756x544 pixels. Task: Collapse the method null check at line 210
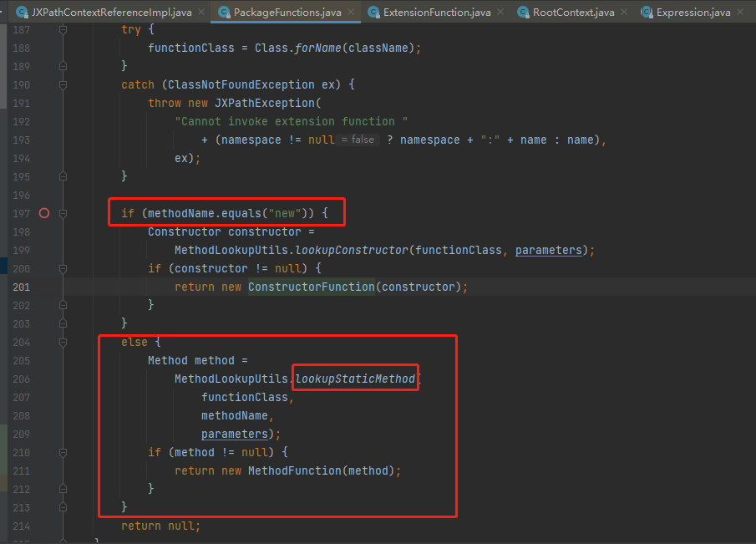[x=63, y=452]
